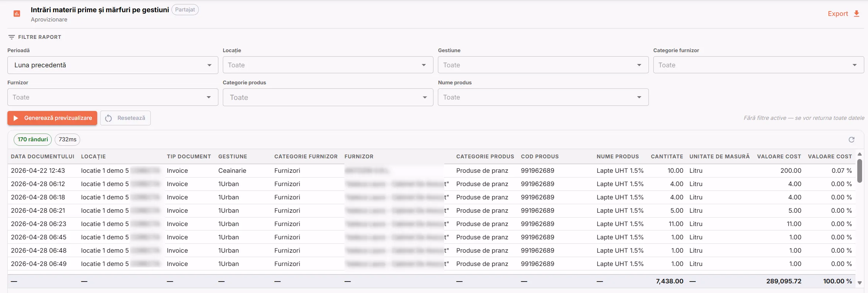Screen dimensions: 868x293
Task: Sort by CANTITATE column header
Action: [667, 156]
